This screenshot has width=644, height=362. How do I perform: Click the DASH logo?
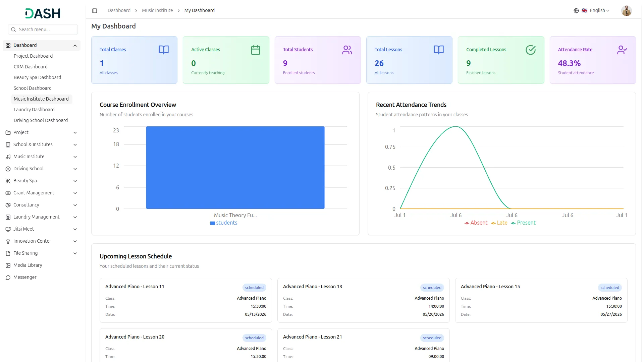pyautogui.click(x=43, y=13)
